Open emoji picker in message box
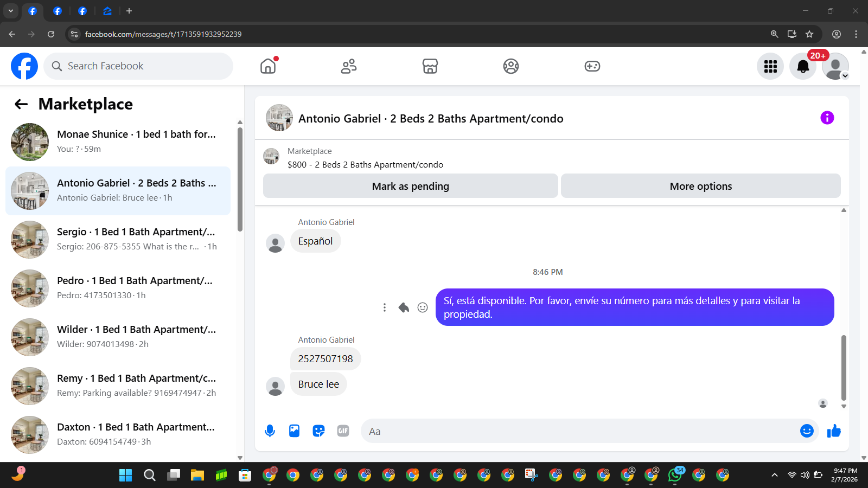 pos(807,431)
